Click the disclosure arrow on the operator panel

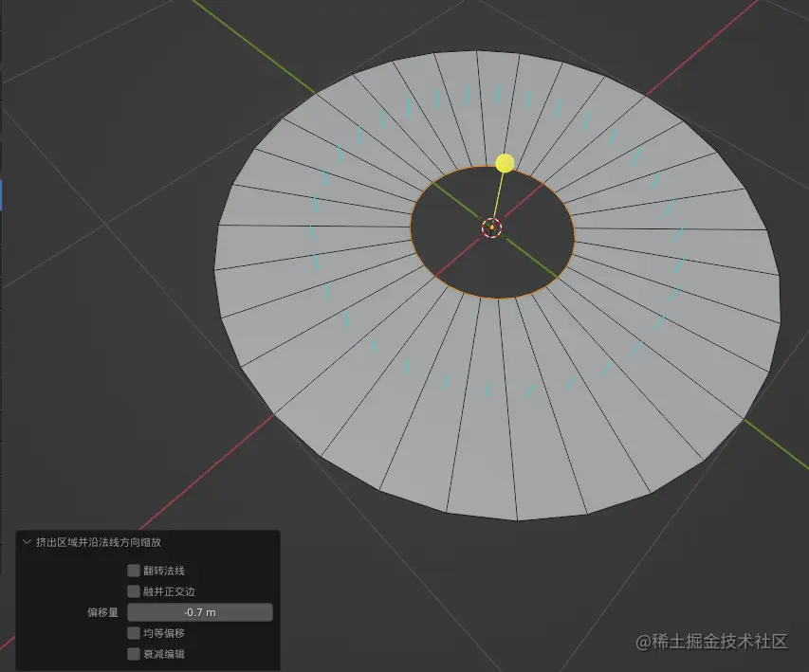pos(27,541)
